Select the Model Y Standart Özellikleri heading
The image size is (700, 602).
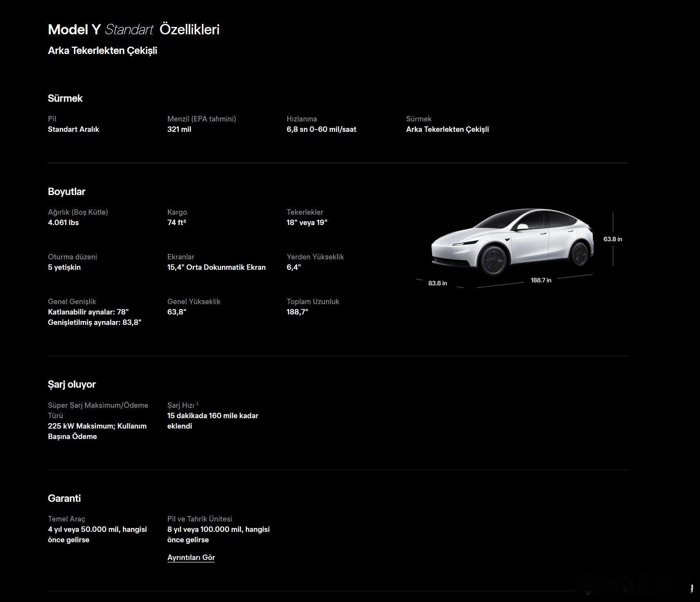pyautogui.click(x=134, y=30)
